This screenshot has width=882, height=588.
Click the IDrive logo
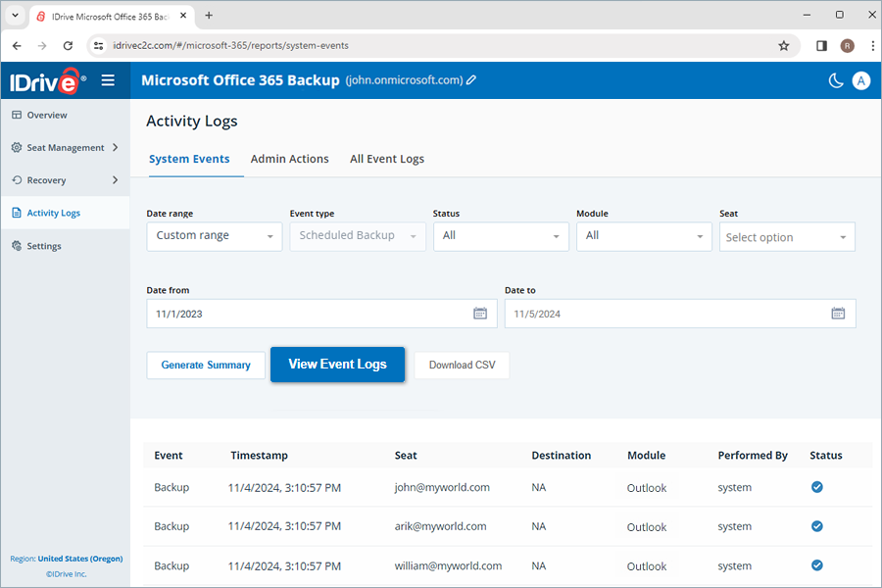click(47, 81)
